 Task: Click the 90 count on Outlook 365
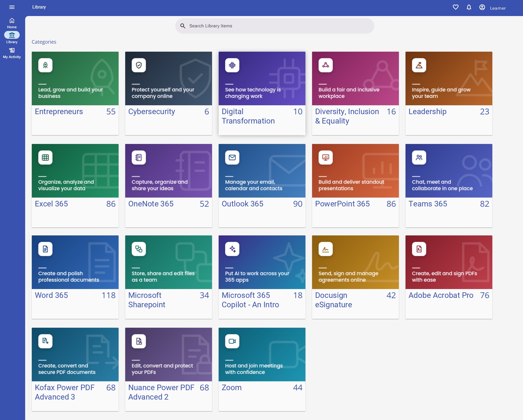(298, 204)
